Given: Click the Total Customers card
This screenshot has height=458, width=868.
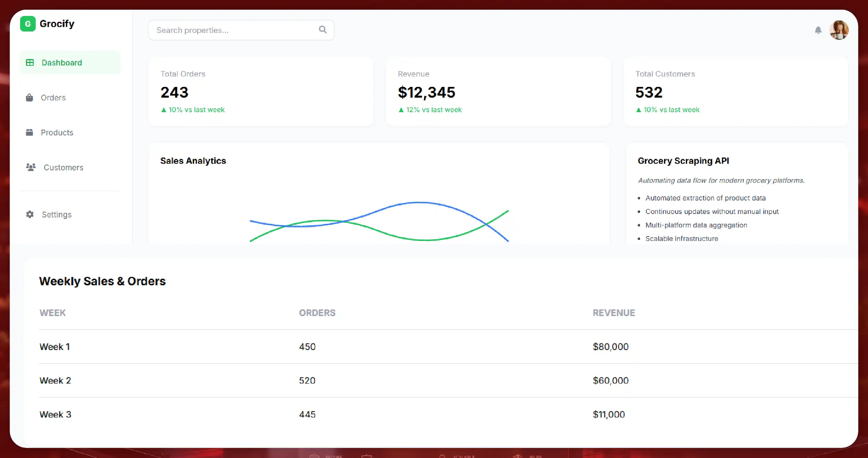Looking at the screenshot, I should click(x=736, y=91).
